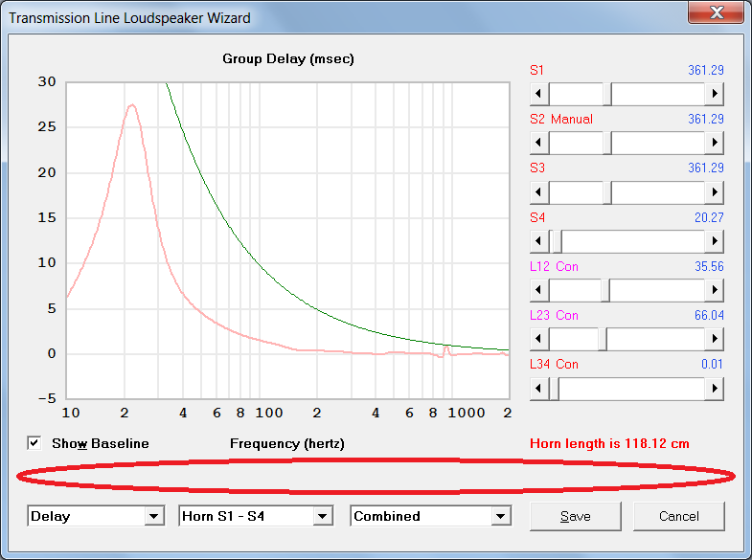Click the S3 slider left arrow

[x=539, y=191]
